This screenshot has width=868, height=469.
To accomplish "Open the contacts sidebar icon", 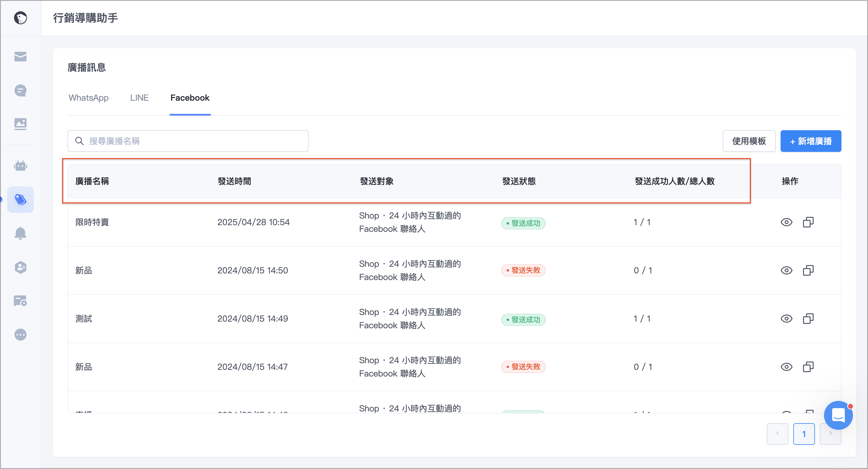I will click(20, 267).
